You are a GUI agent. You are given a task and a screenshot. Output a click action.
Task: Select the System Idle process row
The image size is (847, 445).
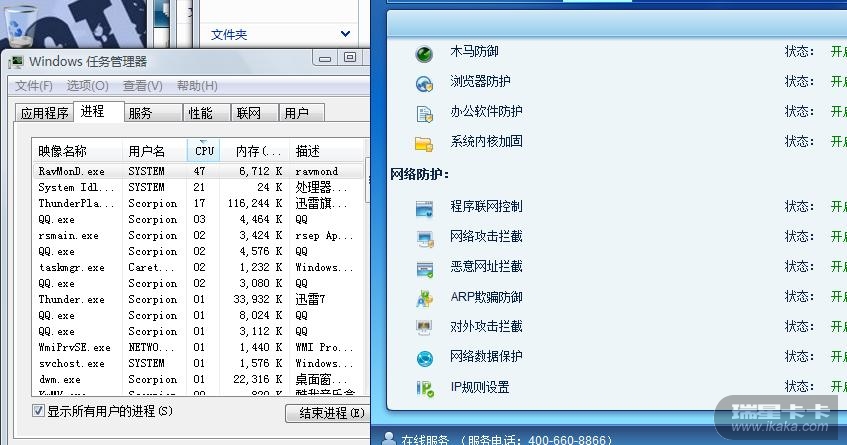coord(199,187)
